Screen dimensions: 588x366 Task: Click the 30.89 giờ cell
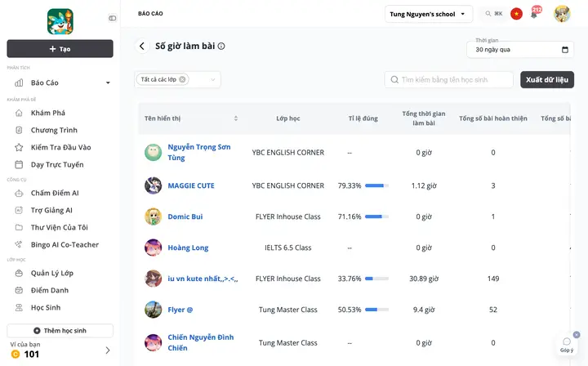tap(424, 279)
